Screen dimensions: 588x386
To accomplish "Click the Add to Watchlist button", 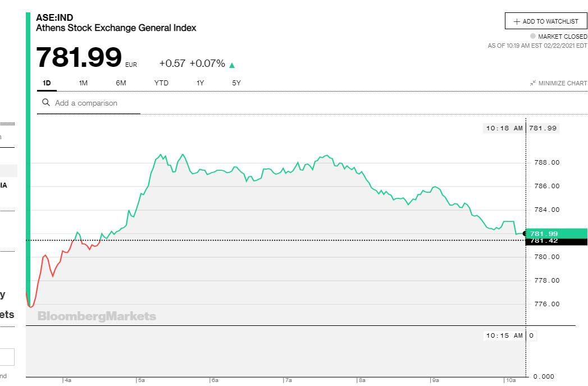I will [546, 21].
